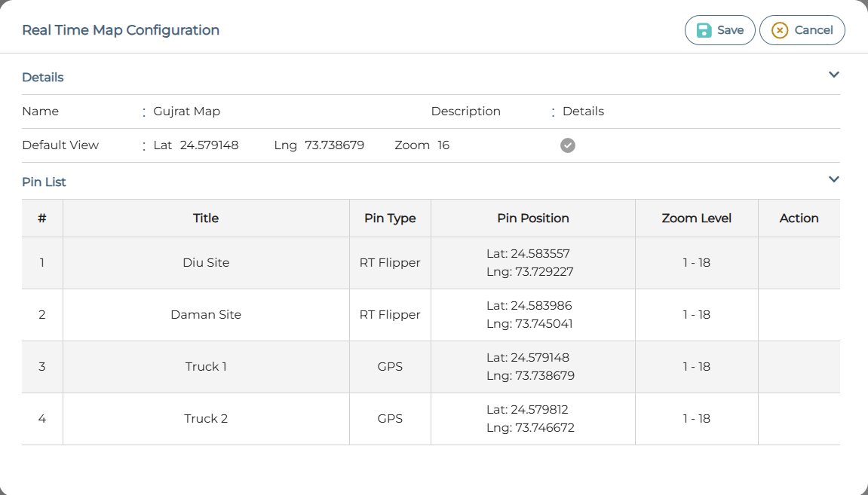The height and width of the screenshot is (495, 868).
Task: Click the Title column header
Action: click(206, 218)
